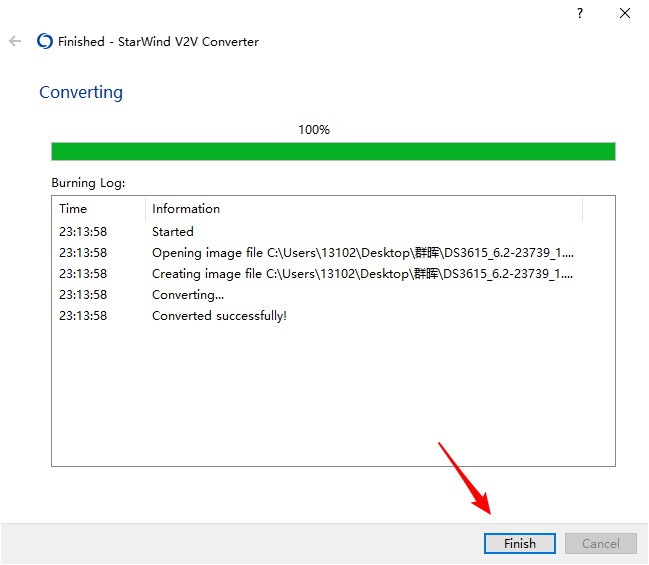
Task: Select the 'Creating image file' log row
Action: [363, 274]
